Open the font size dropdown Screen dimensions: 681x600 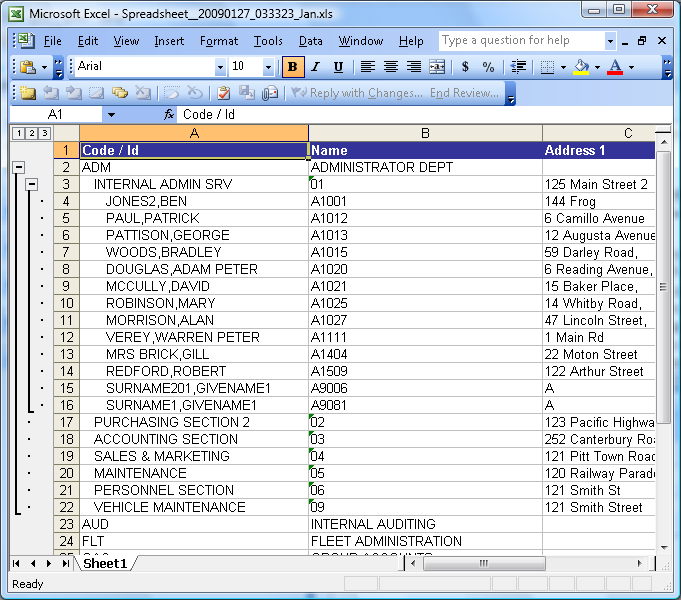[268, 67]
